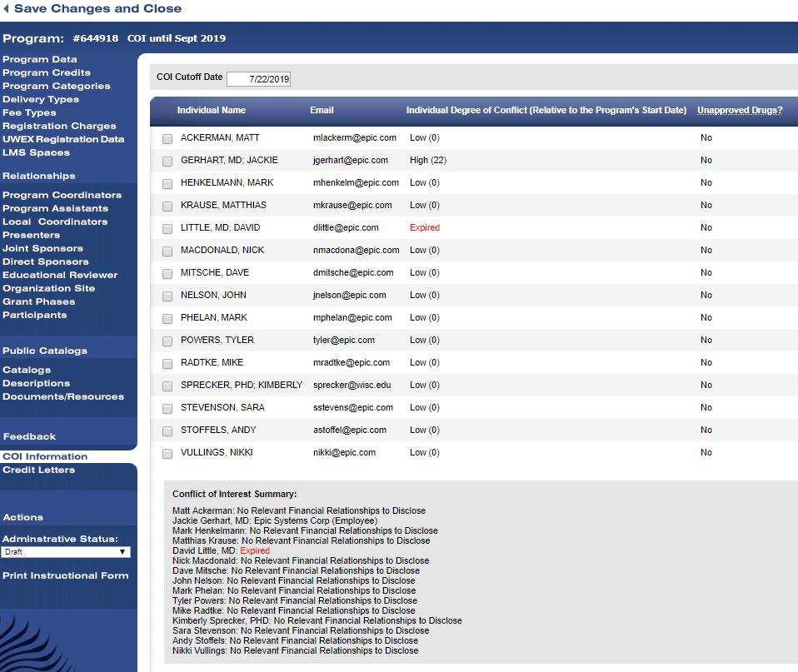Open Program Data in the sidebar

[39, 60]
